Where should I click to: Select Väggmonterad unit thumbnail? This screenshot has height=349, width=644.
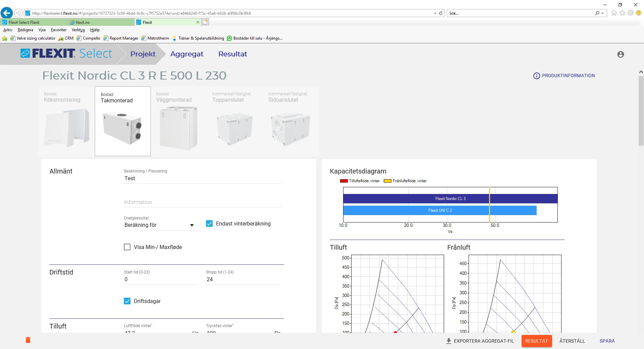tap(179, 121)
